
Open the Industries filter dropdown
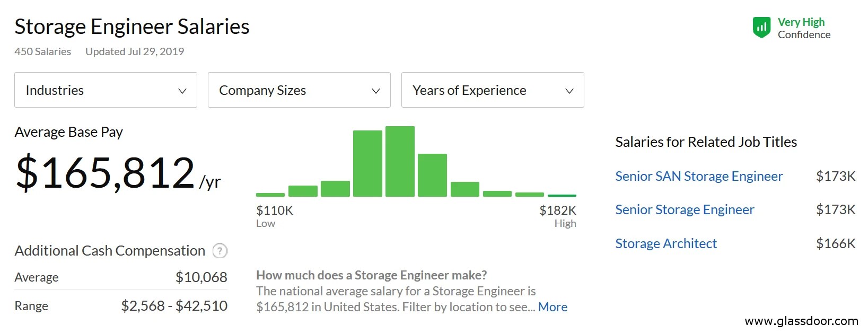pyautogui.click(x=105, y=90)
